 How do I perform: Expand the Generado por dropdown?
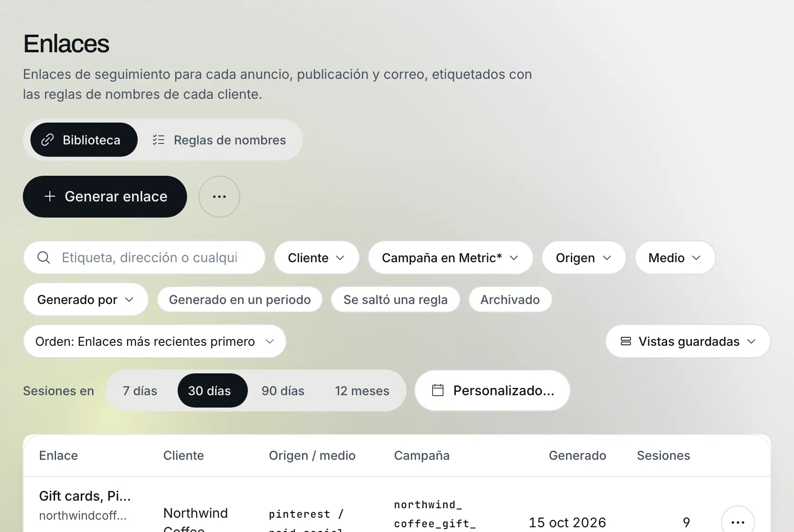click(x=86, y=299)
